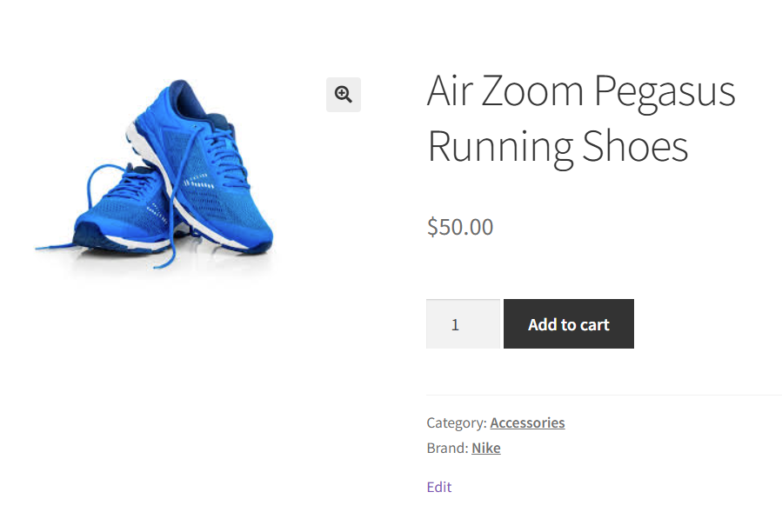Click the number 1 in quantity box
The image size is (782, 532).
point(455,325)
